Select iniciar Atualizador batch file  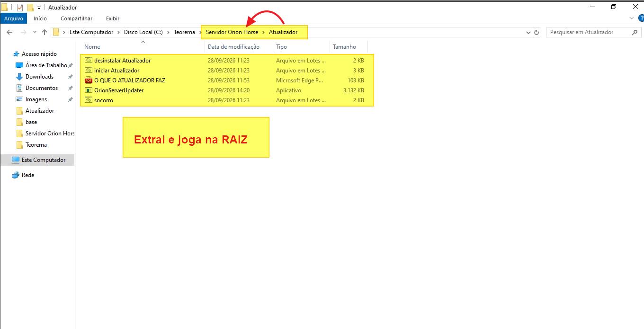coord(116,71)
